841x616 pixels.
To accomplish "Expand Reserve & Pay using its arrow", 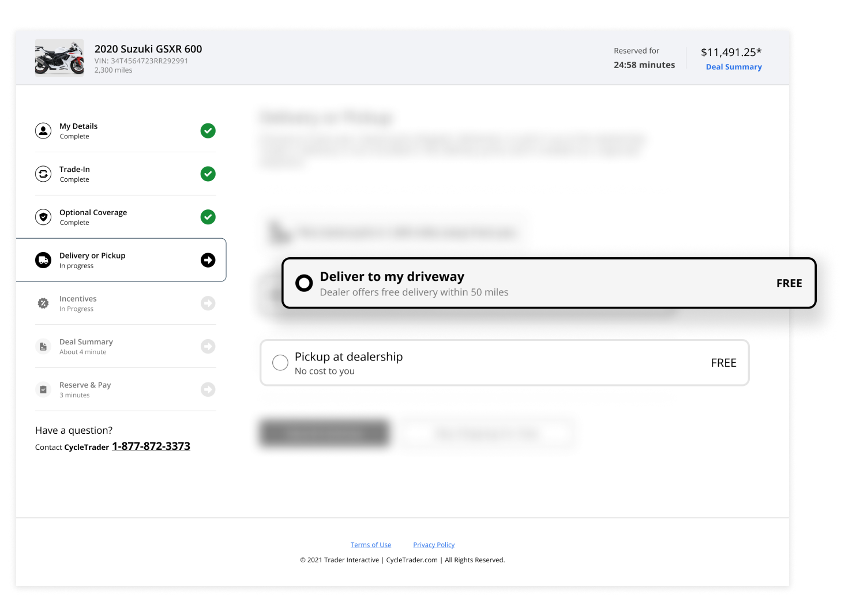I will click(x=208, y=389).
